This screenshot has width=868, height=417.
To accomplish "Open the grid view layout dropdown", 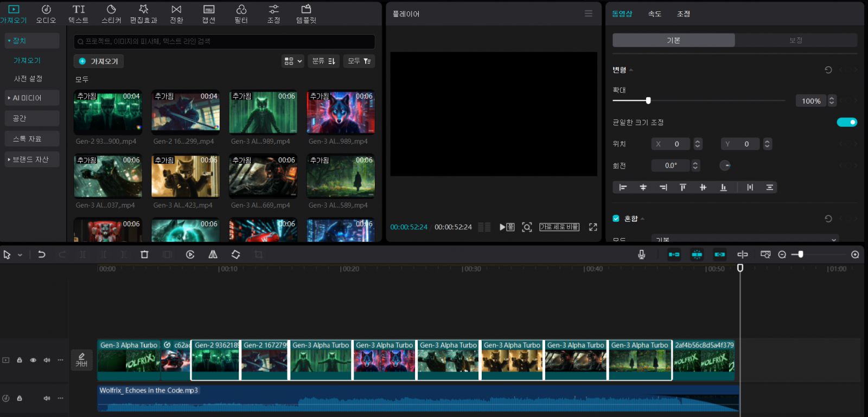I will pyautogui.click(x=293, y=61).
